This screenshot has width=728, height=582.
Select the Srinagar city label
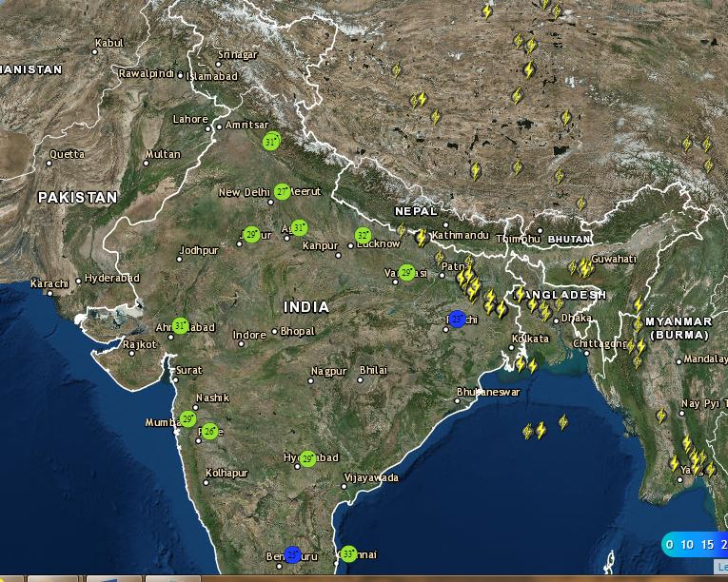click(238, 55)
